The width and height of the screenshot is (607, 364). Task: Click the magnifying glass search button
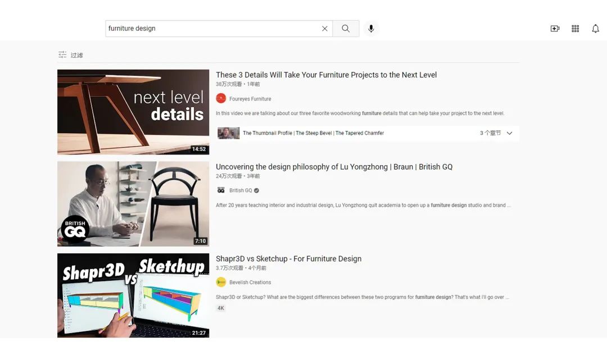[x=346, y=29]
